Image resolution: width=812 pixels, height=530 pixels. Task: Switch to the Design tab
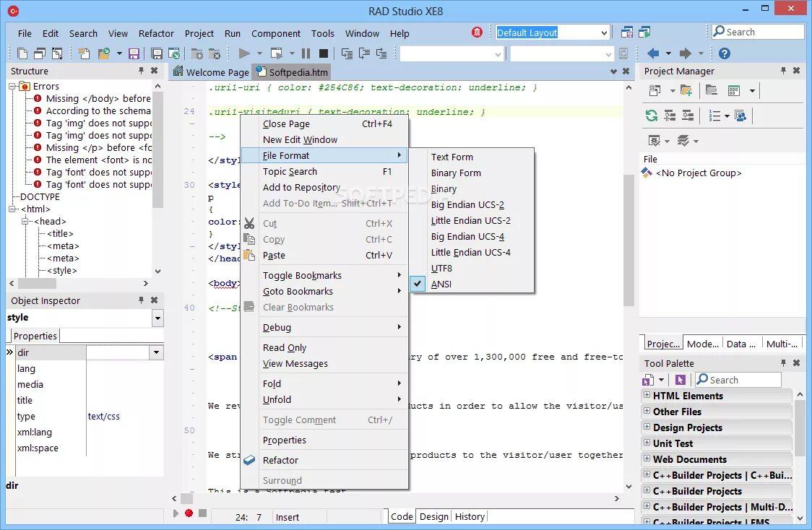pyautogui.click(x=434, y=516)
